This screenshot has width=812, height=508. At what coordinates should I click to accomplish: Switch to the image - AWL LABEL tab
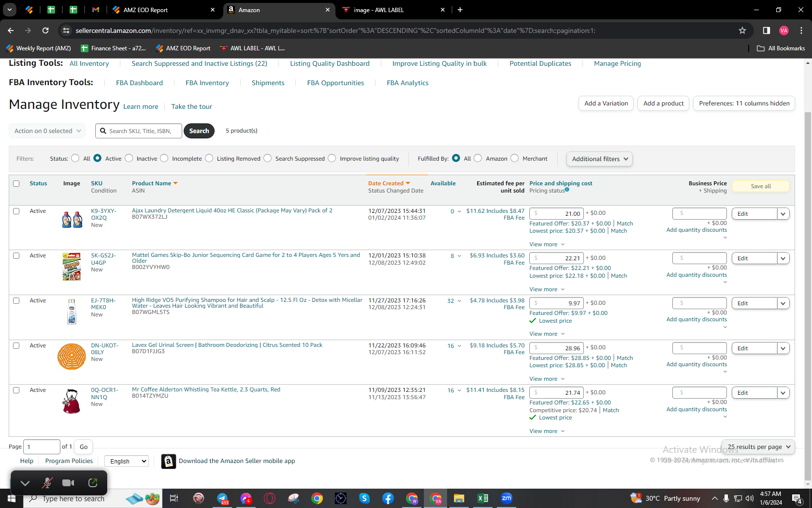click(393, 10)
